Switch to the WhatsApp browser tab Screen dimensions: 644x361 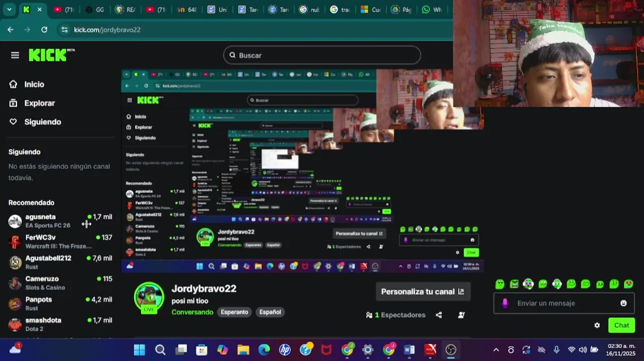[433, 10]
